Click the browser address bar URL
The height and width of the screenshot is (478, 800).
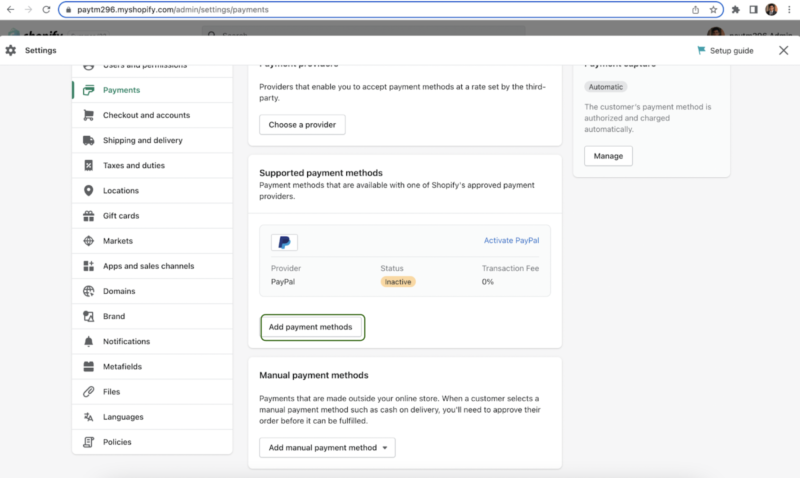(172, 10)
